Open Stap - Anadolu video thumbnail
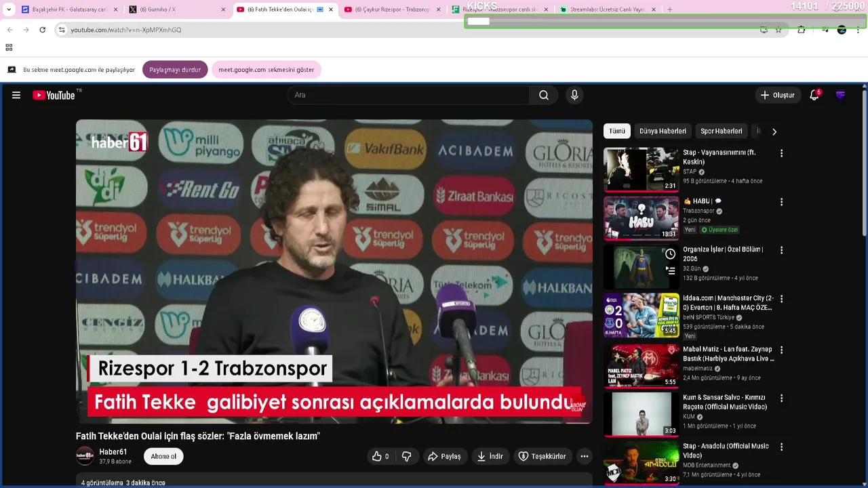This screenshot has width=868, height=488. [641, 463]
